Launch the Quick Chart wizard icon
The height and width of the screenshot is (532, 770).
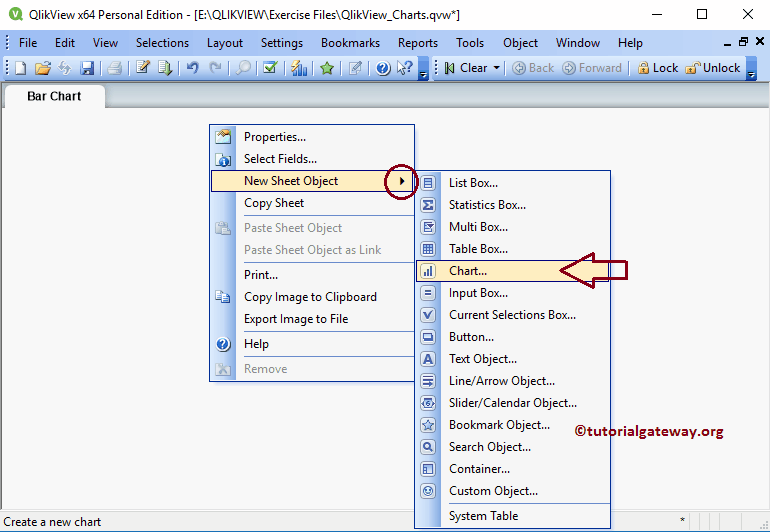(299, 68)
